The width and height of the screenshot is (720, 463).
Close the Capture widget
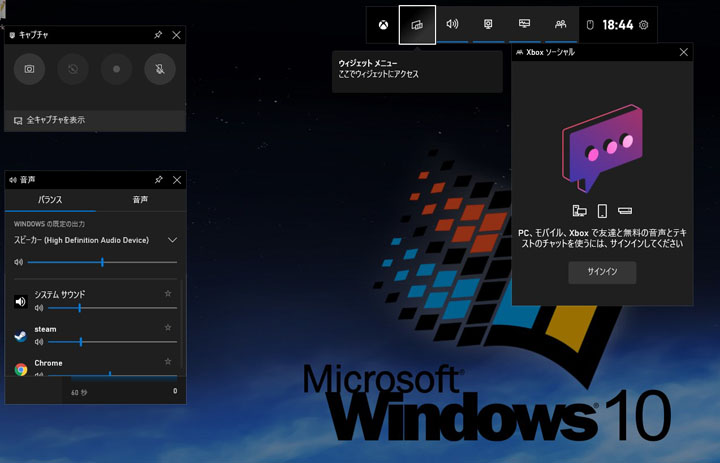(176, 35)
